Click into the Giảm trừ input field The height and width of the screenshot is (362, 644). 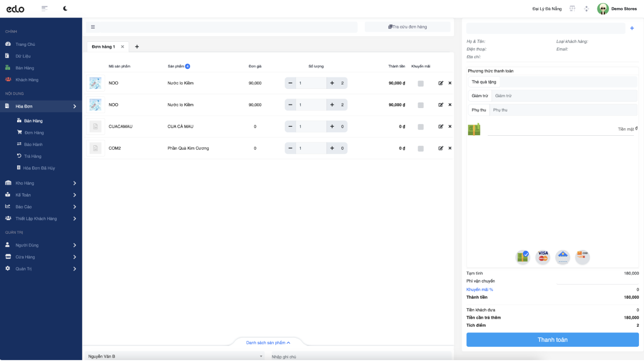click(565, 96)
